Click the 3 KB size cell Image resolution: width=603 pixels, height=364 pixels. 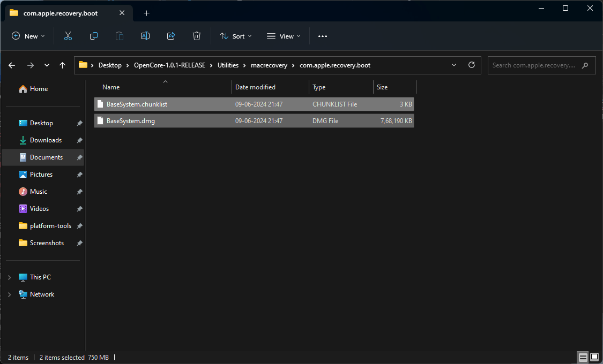click(406, 104)
